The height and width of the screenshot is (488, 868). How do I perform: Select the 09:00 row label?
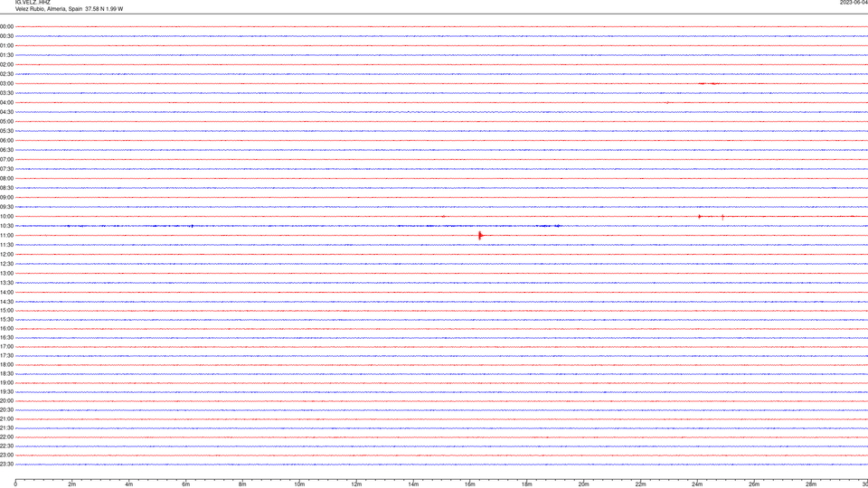6,198
